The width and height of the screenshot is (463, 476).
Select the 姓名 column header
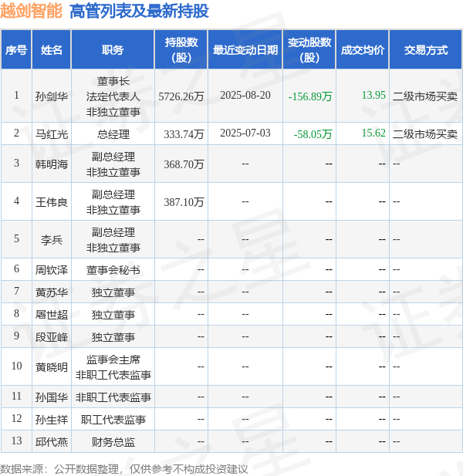click(51, 50)
